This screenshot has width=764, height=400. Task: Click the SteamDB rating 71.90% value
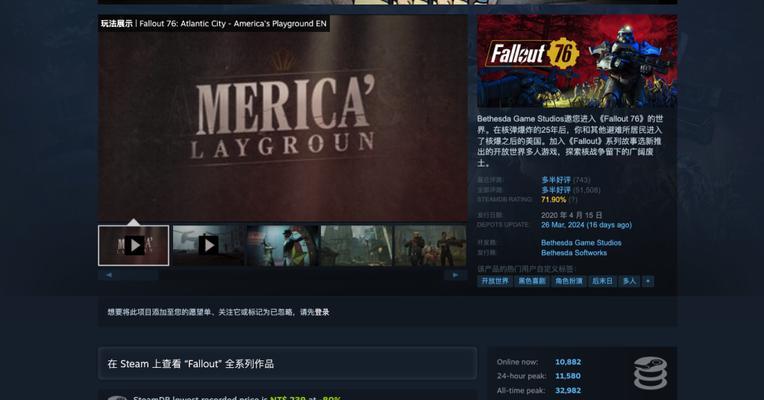click(553, 200)
